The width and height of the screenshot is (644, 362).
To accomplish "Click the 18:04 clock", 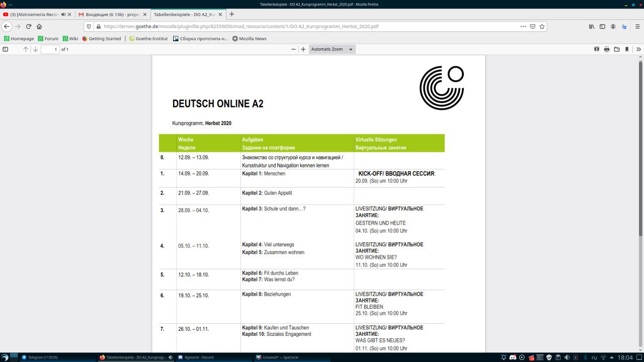I will point(625,357).
